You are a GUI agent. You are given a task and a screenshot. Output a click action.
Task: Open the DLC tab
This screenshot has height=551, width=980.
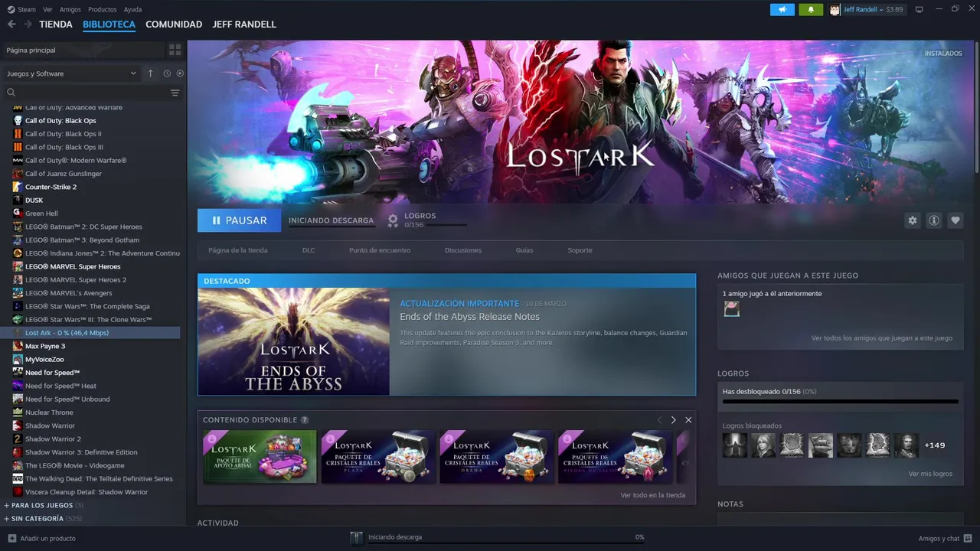309,250
